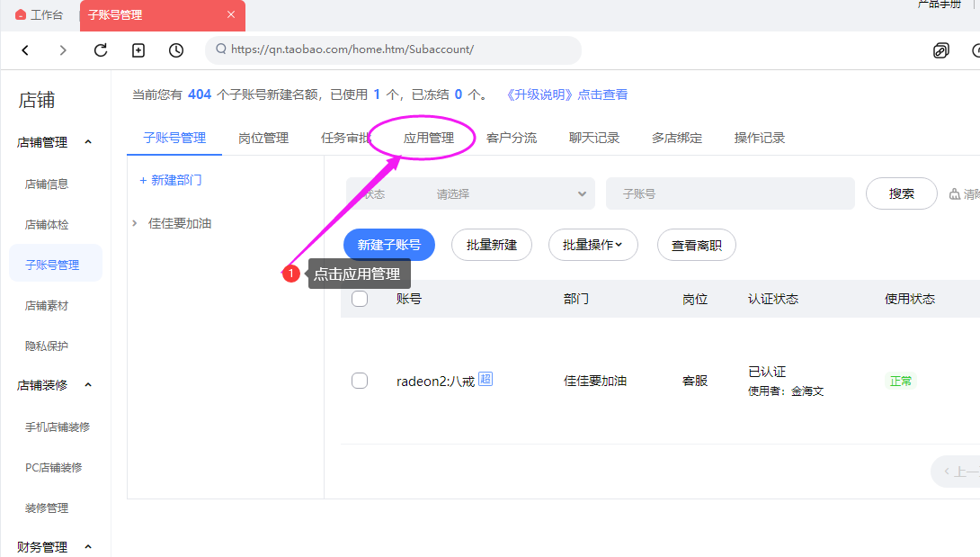The image size is (980, 557).
Task: Select the checkbox for account radeon2:八戒
Action: click(360, 381)
